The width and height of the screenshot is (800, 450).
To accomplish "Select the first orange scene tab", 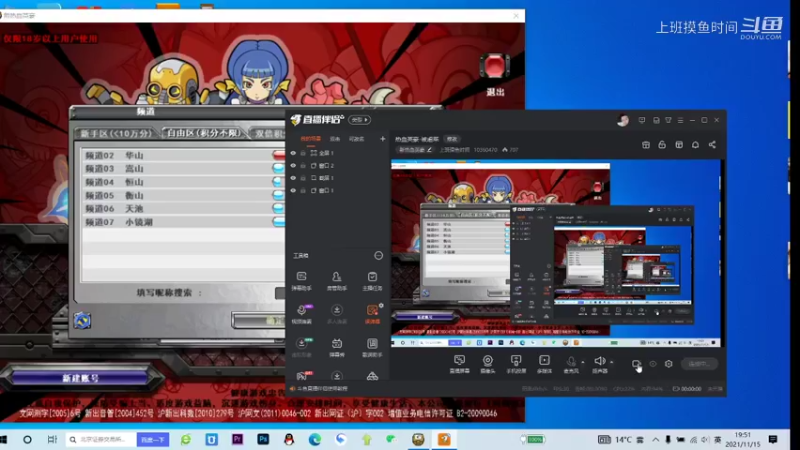I will pos(310,139).
